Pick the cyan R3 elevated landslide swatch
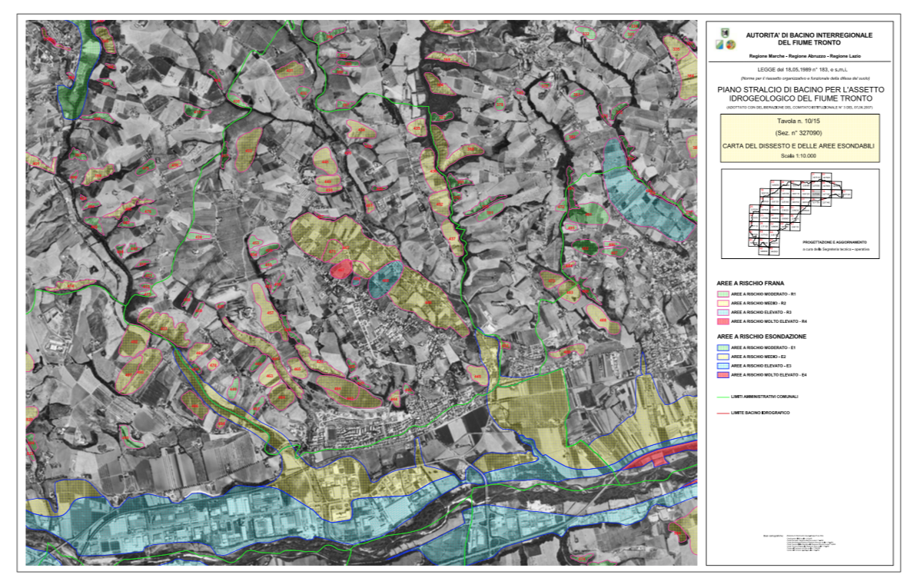The height and width of the screenshot is (588, 910). [x=722, y=312]
